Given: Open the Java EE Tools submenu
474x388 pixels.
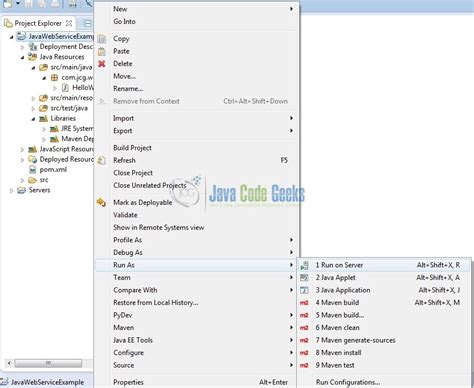Looking at the screenshot, I should pos(197,340).
